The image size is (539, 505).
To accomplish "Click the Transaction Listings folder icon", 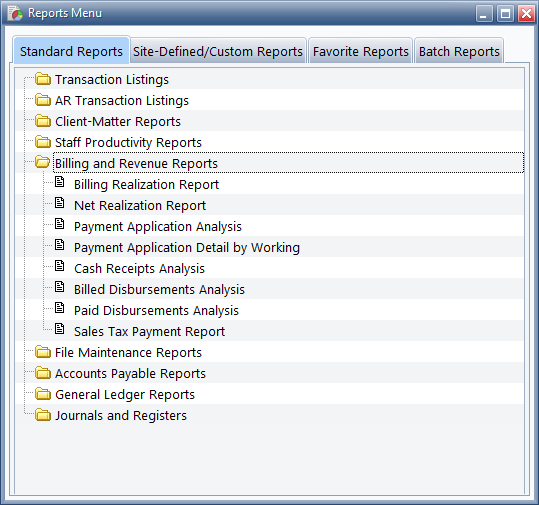I will click(x=43, y=79).
